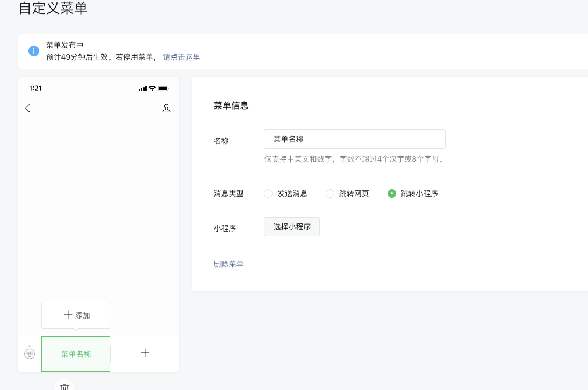Open the 请点击这里 link to disable the menu
588x390 pixels.
(x=182, y=57)
